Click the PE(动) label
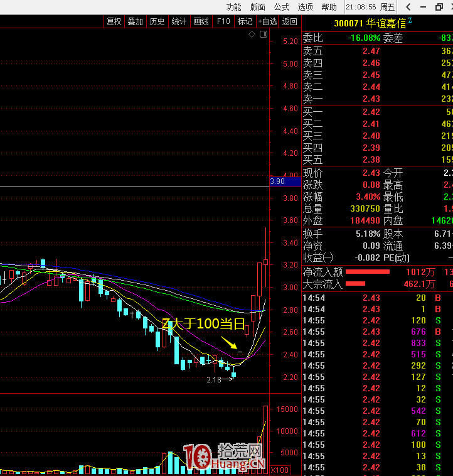The height and width of the screenshot is (476, 453). coord(397,257)
